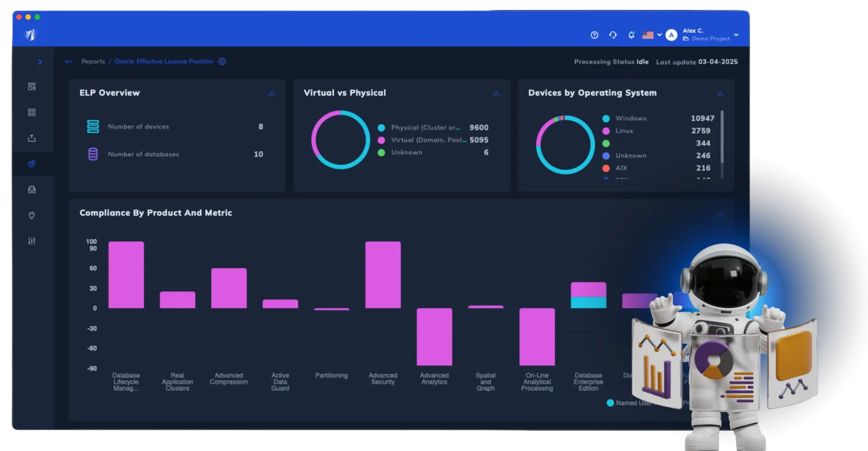This screenshot has width=868, height=451.
Task: Open the pie chart reports sidebar icon
Action: (32, 164)
